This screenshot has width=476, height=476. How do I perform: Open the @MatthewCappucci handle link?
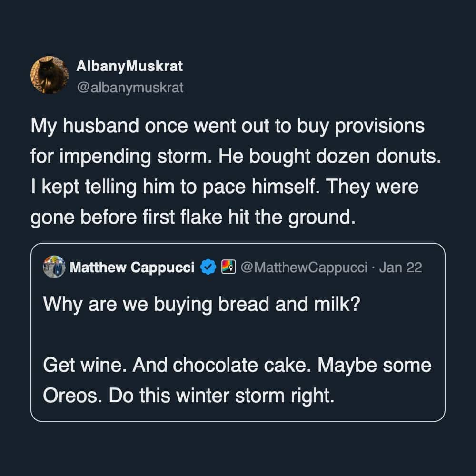pos(304,268)
